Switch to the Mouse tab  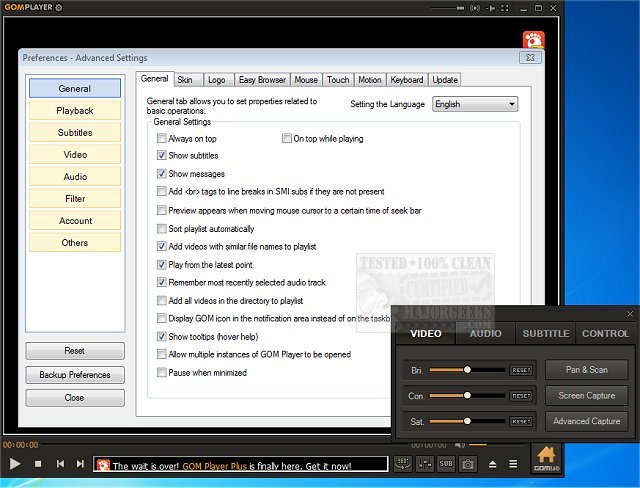(x=306, y=80)
